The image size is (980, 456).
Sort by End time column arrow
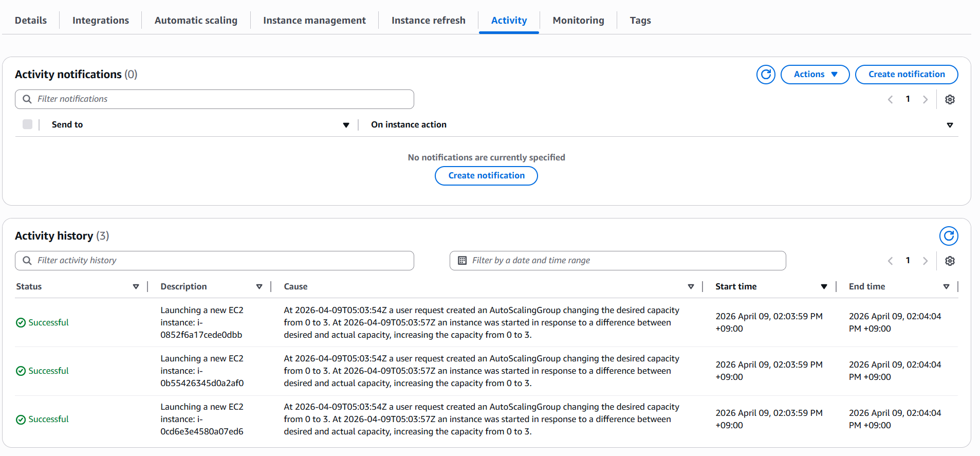point(946,287)
